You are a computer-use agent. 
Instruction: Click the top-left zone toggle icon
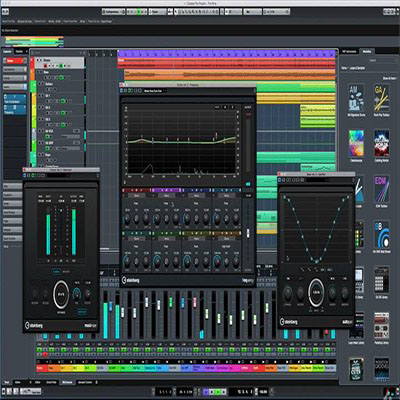tap(5, 12)
